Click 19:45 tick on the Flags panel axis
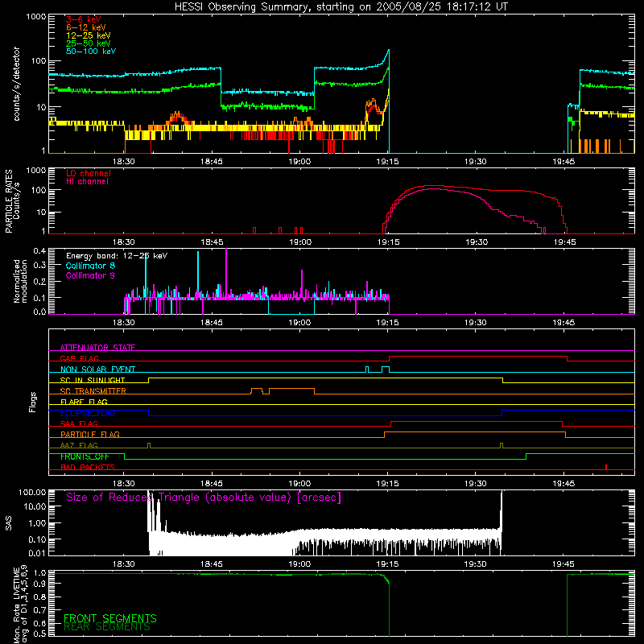 [564, 484]
